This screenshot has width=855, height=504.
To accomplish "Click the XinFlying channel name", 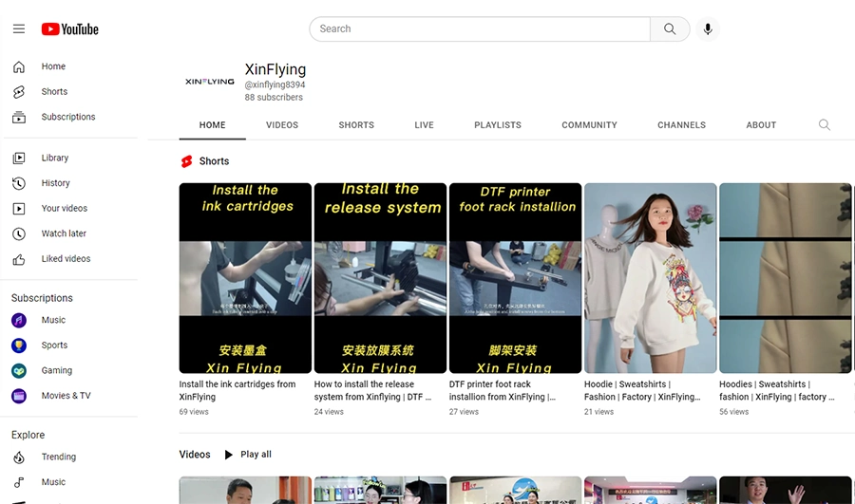I will click(x=275, y=69).
